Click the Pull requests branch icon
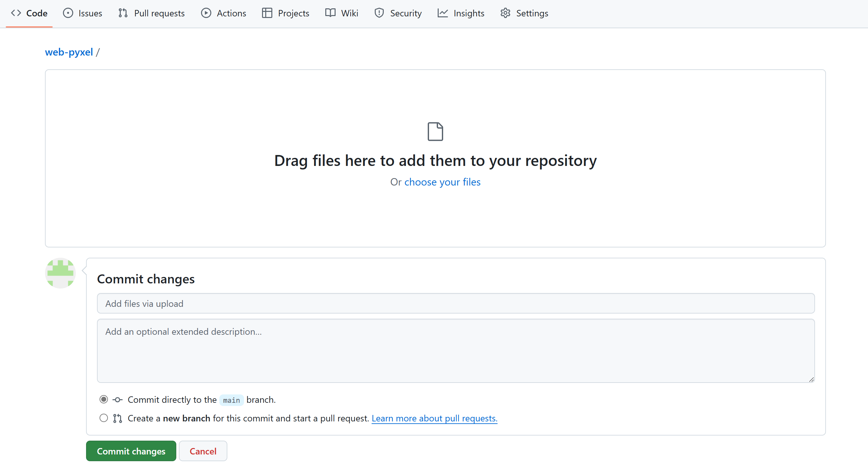This screenshot has width=868, height=466. tap(123, 13)
